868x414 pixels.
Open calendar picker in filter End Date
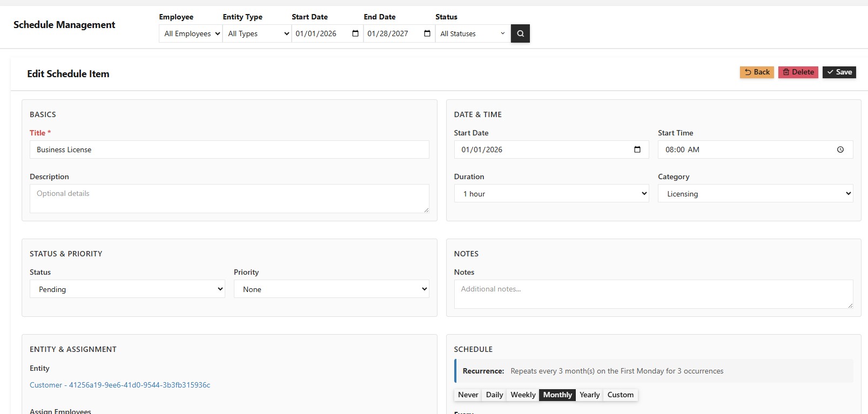tap(427, 33)
